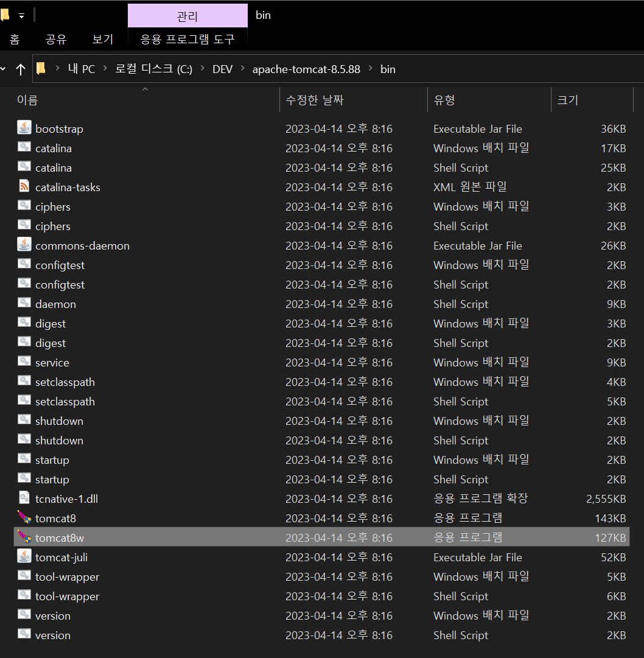
Task: Click the daemon shell script icon
Action: coord(24,303)
